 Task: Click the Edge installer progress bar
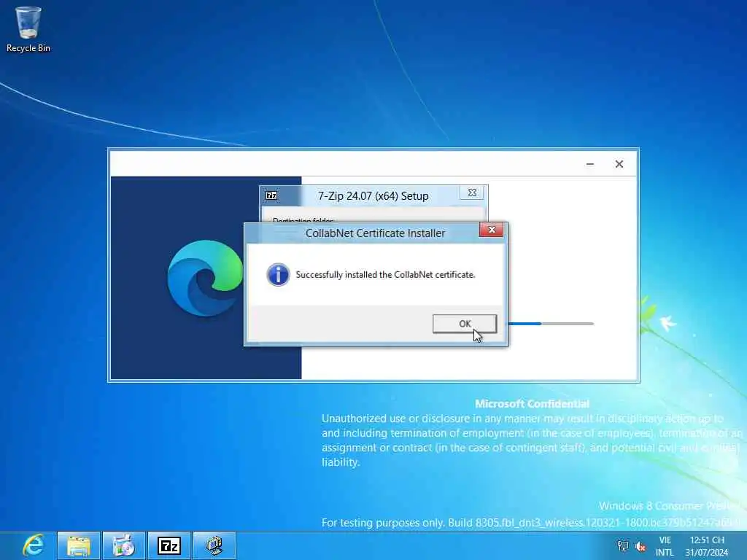[551, 324]
